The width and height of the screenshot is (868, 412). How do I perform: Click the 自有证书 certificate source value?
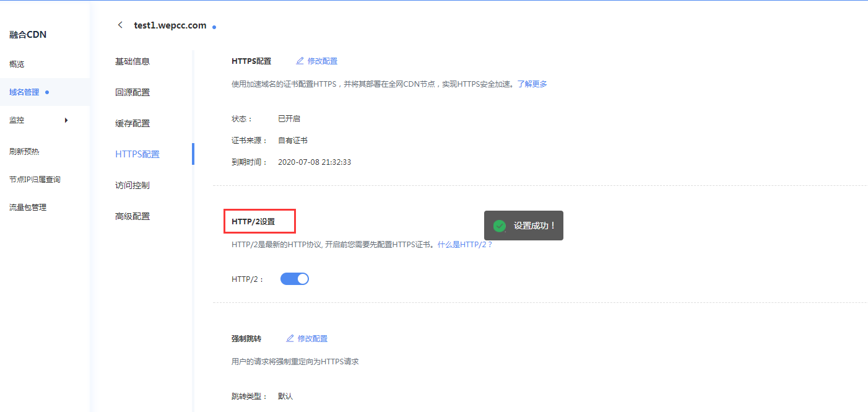[293, 140]
